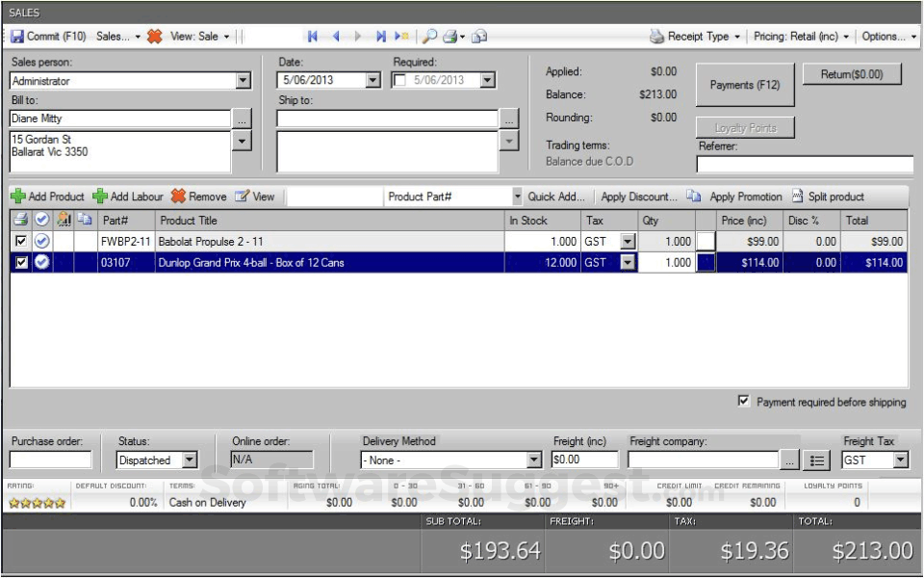Click the blue tick icon on Babolat row
Viewport: 924px width, 578px height.
41,241
